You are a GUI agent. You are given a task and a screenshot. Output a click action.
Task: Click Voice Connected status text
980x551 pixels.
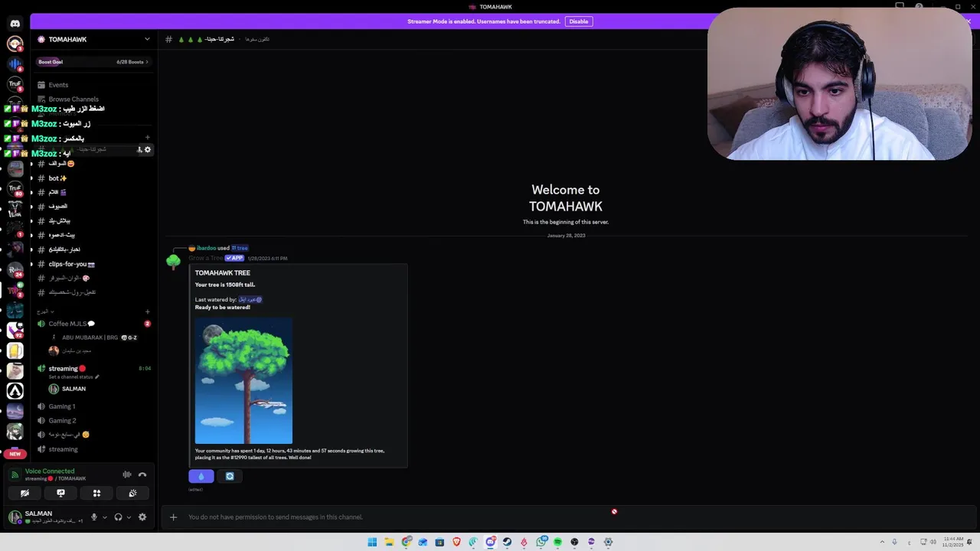click(x=50, y=471)
